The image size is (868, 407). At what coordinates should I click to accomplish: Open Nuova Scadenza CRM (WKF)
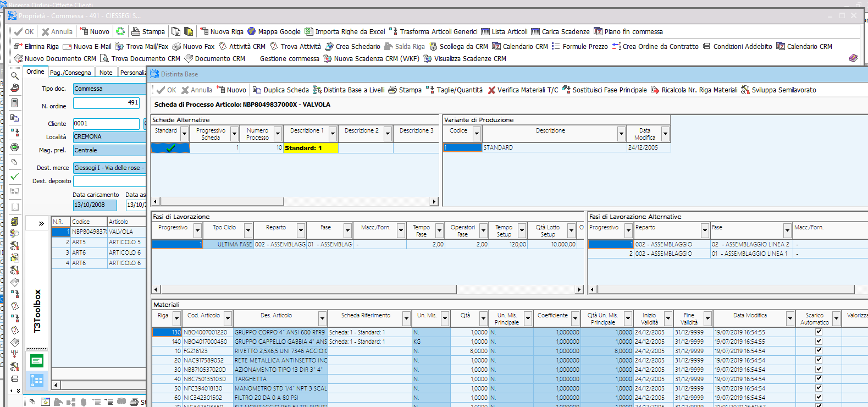(371, 58)
